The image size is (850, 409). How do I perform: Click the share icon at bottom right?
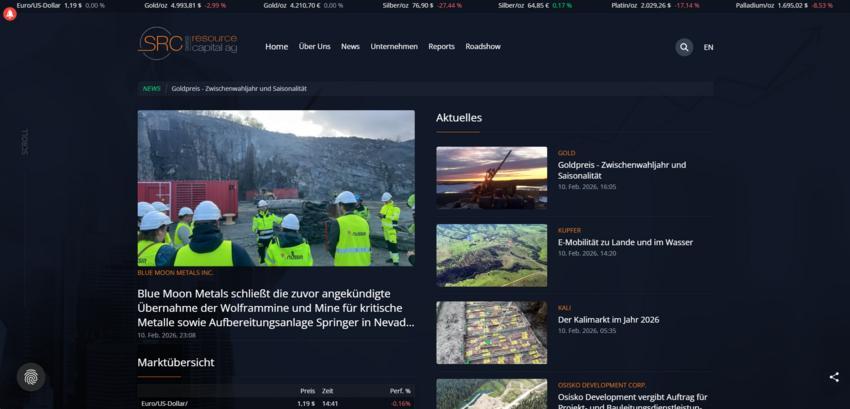[x=834, y=377]
